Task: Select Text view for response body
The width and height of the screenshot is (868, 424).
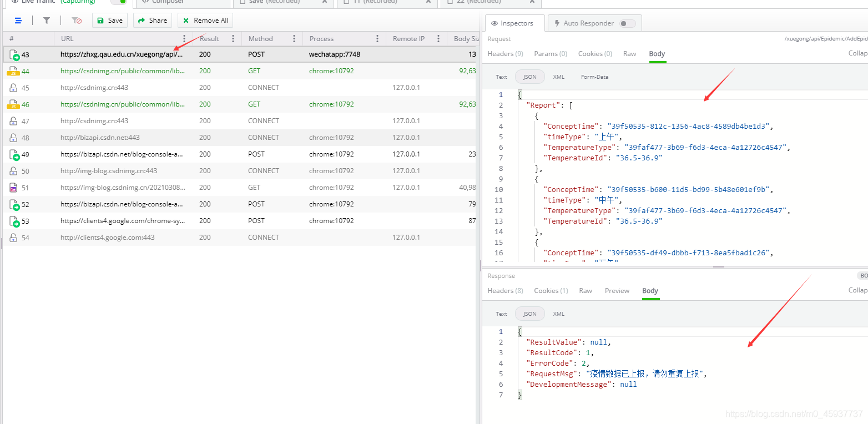Action: [x=501, y=314]
